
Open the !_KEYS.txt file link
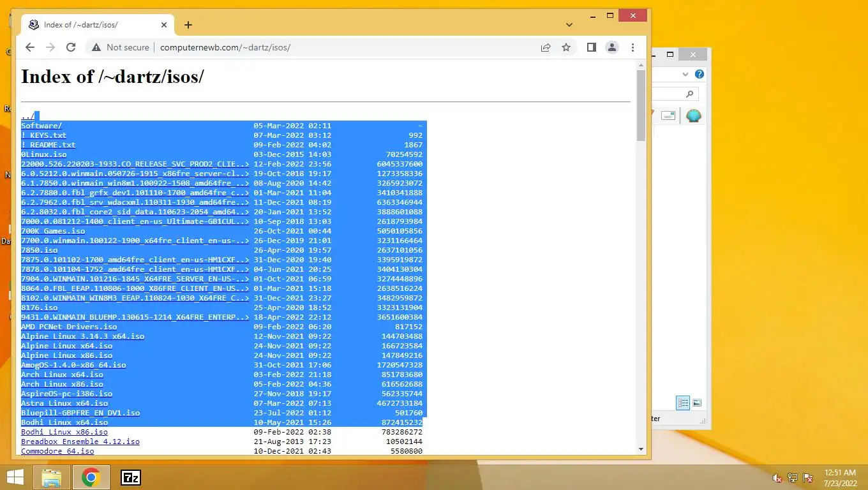(43, 135)
